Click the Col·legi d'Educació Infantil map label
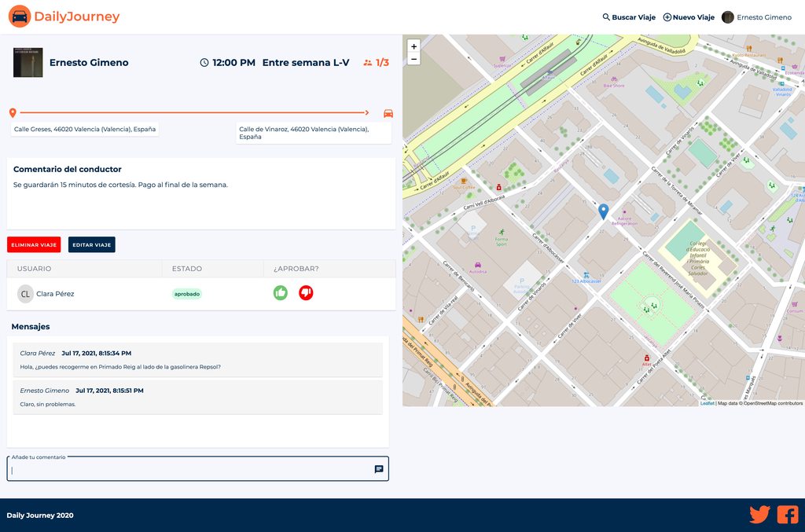Viewport: 805px width, 532px height. [698, 259]
